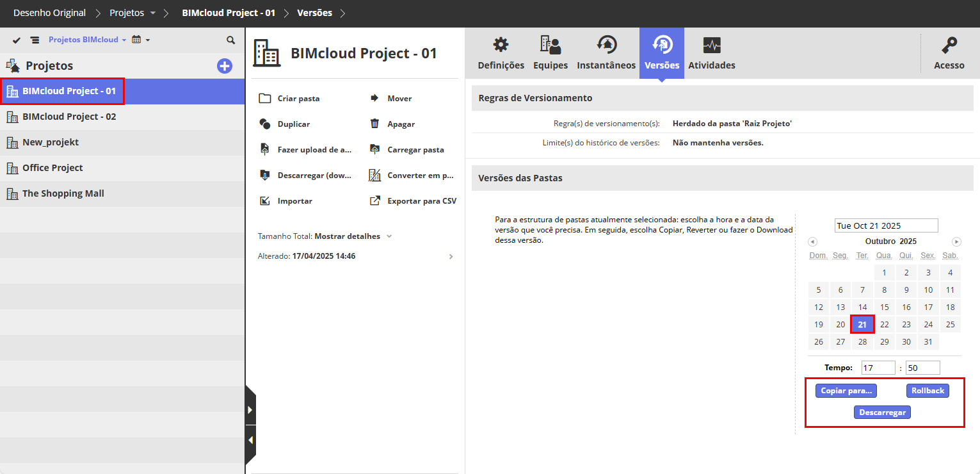Click BIMcloud Project - 01 in breadcrumb
Viewport: 980px width, 474px height.
click(x=229, y=13)
